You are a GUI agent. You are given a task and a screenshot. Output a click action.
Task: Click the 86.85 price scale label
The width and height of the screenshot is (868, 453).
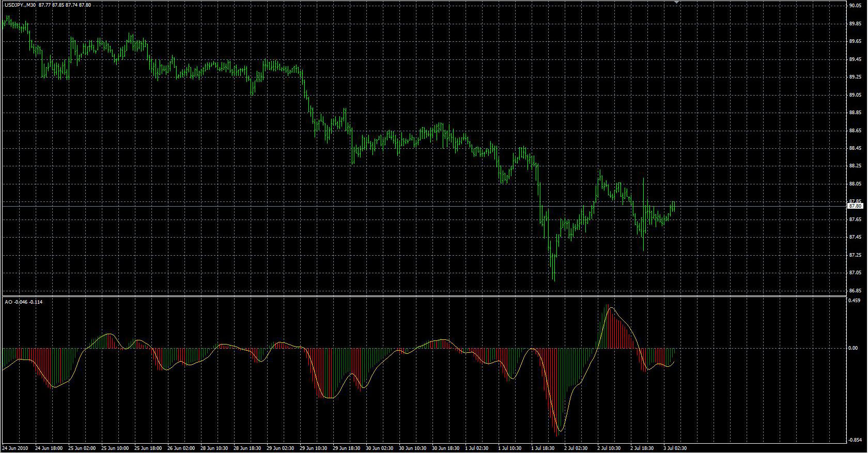(855, 291)
